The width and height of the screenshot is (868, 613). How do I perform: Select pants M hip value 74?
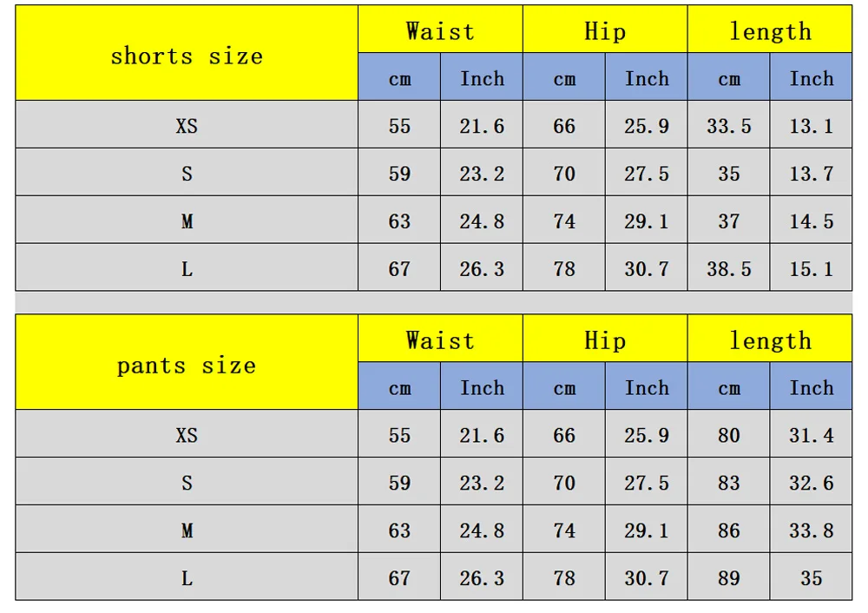(x=564, y=529)
